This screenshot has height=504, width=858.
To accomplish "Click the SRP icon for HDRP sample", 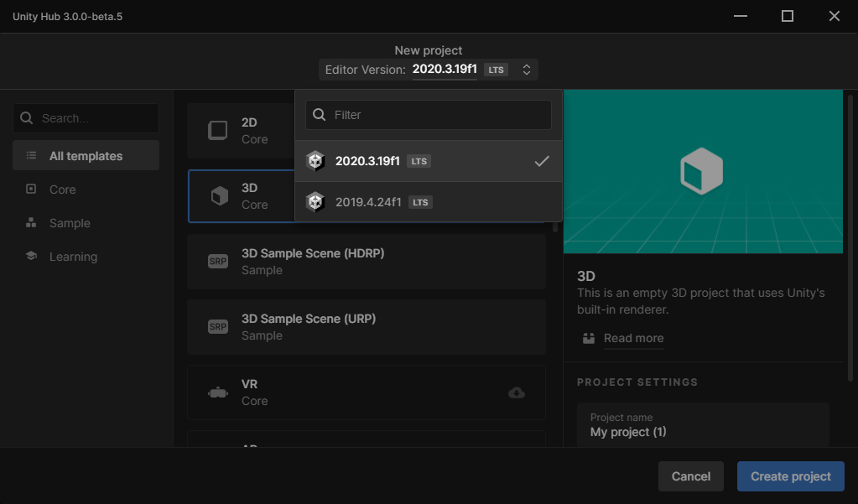I will pyautogui.click(x=218, y=261).
